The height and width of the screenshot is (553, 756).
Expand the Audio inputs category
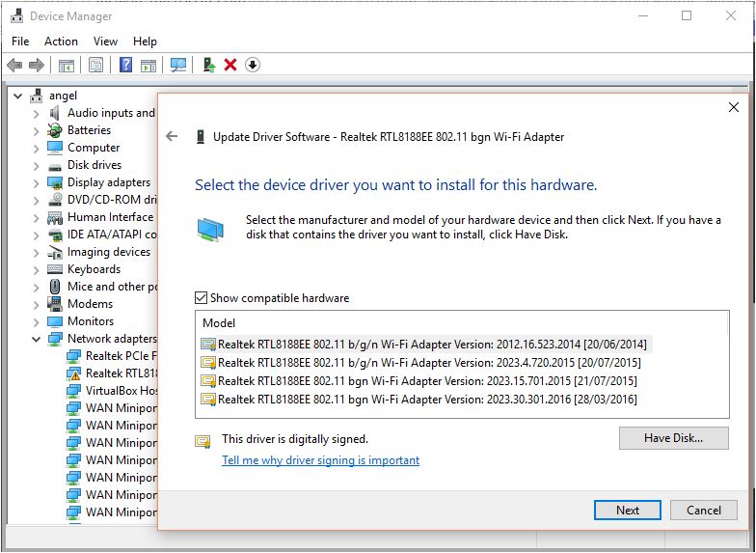coord(37,114)
